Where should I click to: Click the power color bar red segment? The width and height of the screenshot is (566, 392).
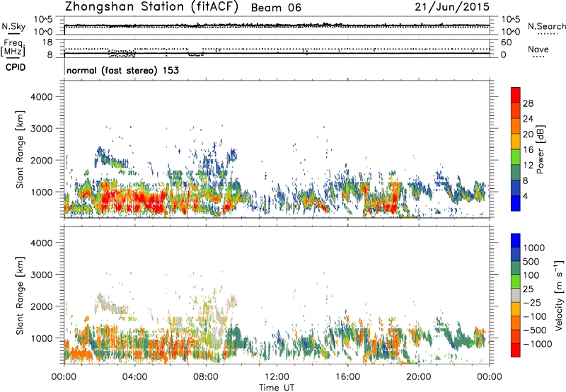[516, 95]
